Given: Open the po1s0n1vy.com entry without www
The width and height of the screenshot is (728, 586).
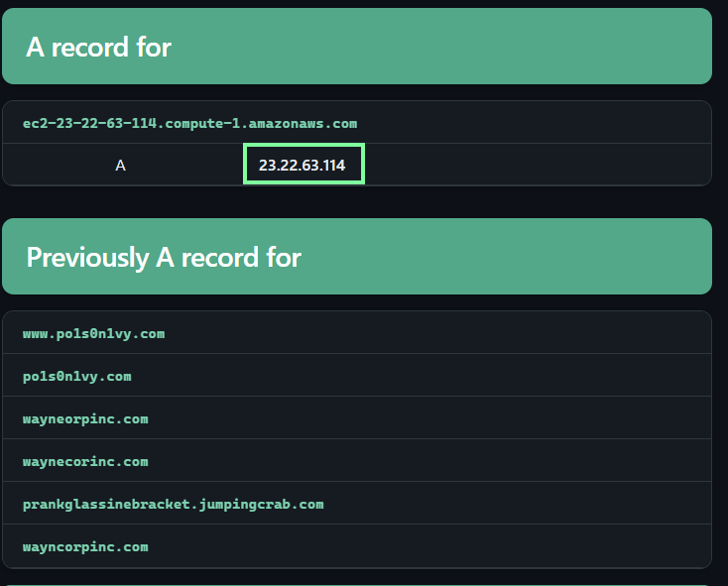Looking at the screenshot, I should (x=76, y=376).
